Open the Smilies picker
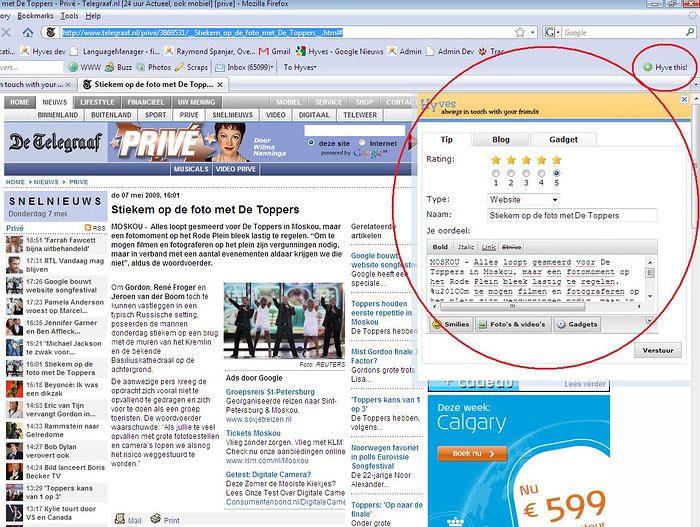Image resolution: width=700 pixels, height=527 pixels. click(x=450, y=325)
